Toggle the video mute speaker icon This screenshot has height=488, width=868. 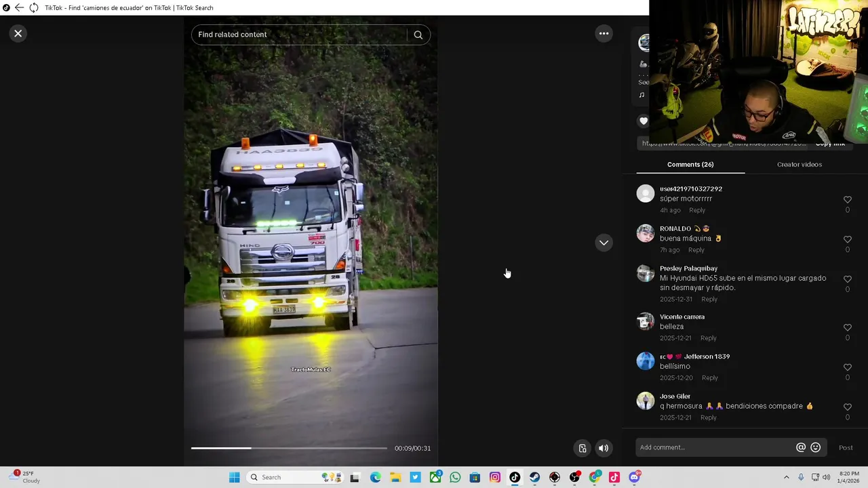[x=603, y=448]
